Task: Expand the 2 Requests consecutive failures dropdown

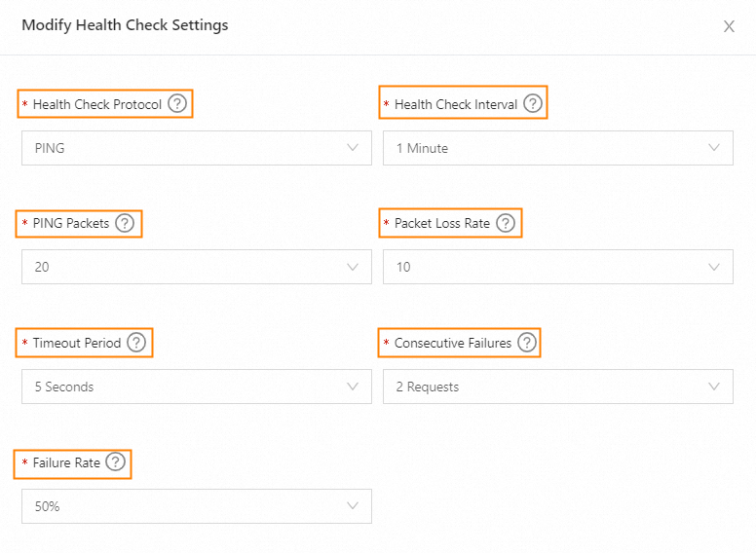Action: click(557, 387)
